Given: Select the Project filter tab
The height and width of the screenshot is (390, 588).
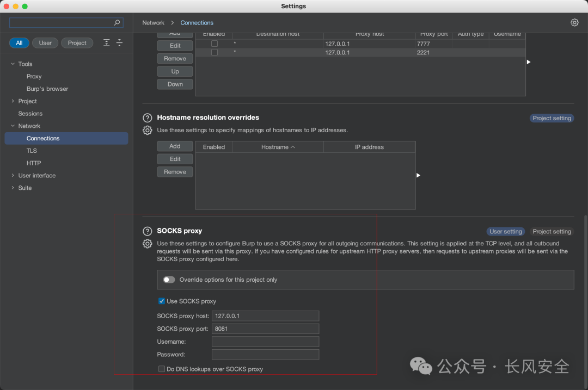Looking at the screenshot, I should tap(77, 43).
